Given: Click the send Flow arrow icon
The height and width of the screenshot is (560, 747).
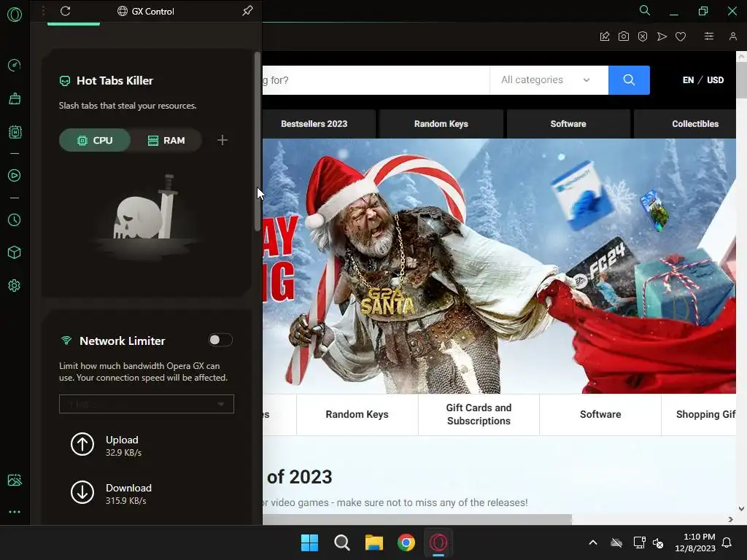Looking at the screenshot, I should tap(662, 36).
